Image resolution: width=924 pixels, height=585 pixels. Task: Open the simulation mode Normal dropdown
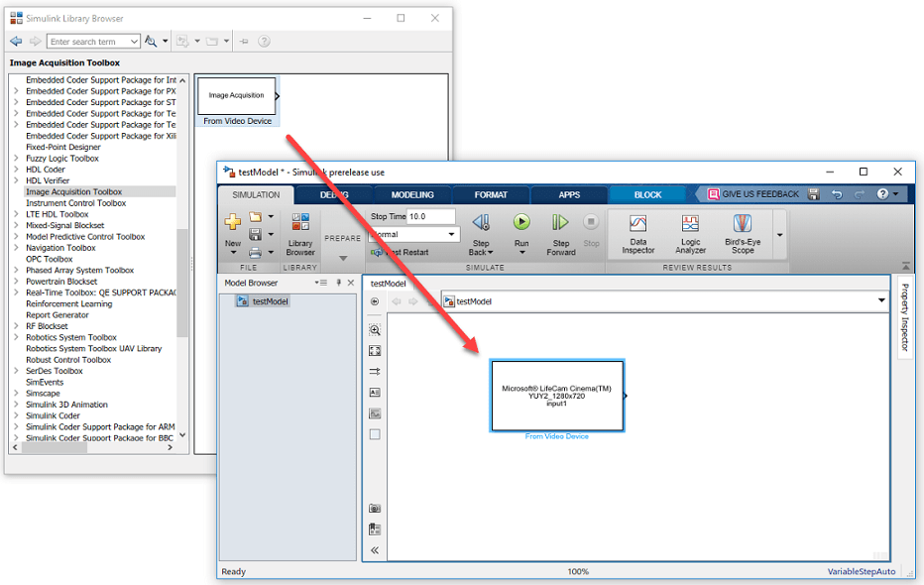(452, 234)
